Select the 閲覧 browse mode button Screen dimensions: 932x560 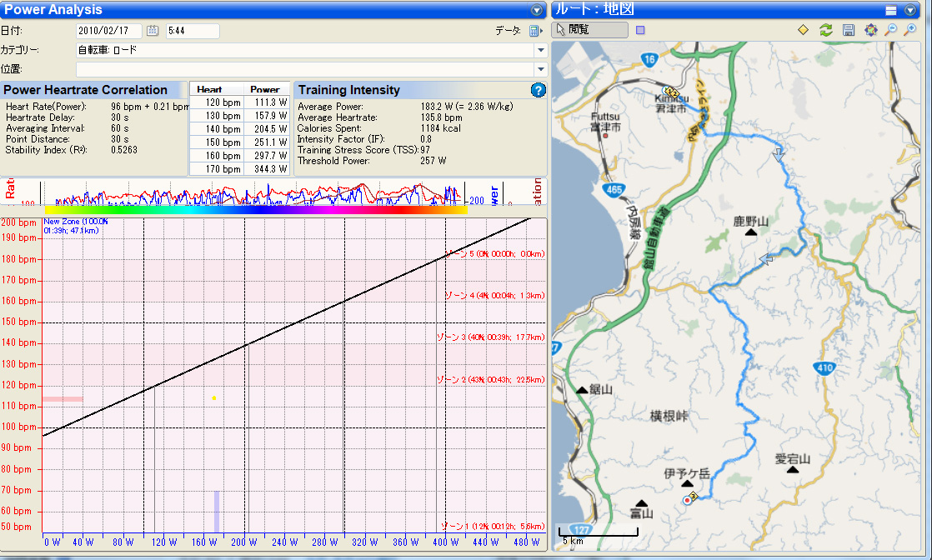point(591,30)
